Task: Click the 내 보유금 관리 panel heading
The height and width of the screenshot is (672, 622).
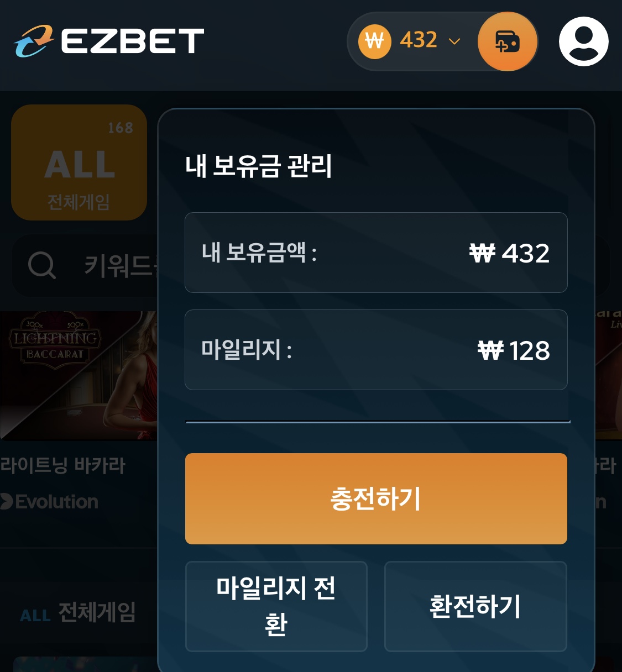Action: coord(259,166)
